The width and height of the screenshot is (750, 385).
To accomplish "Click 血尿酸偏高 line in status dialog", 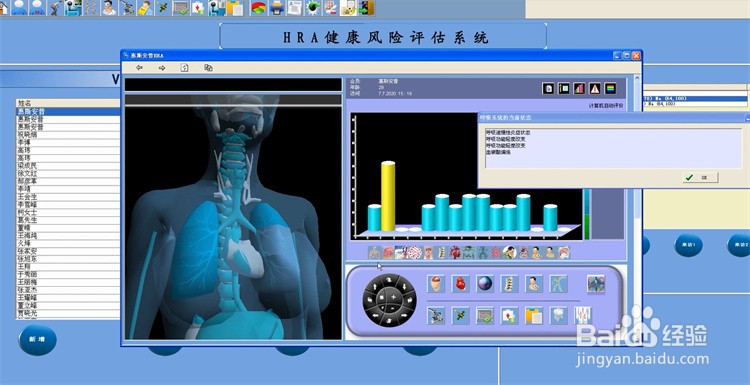I will pyautogui.click(x=498, y=152).
